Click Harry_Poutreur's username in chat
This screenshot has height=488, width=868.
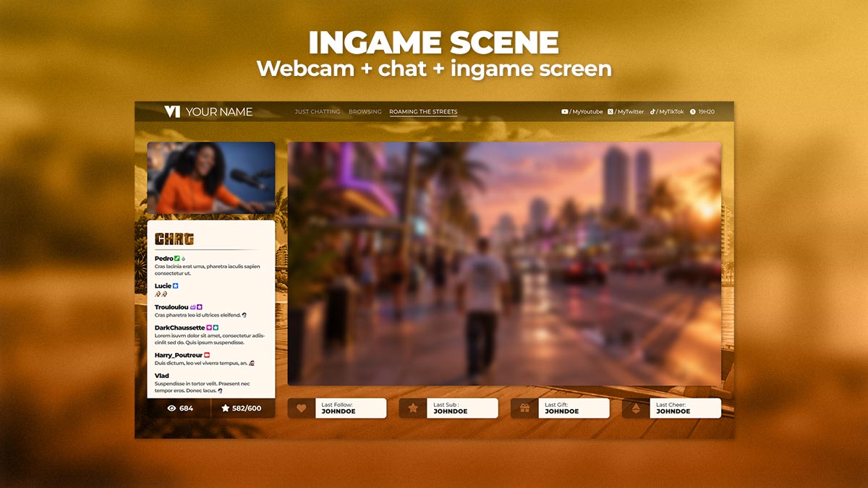(x=179, y=356)
